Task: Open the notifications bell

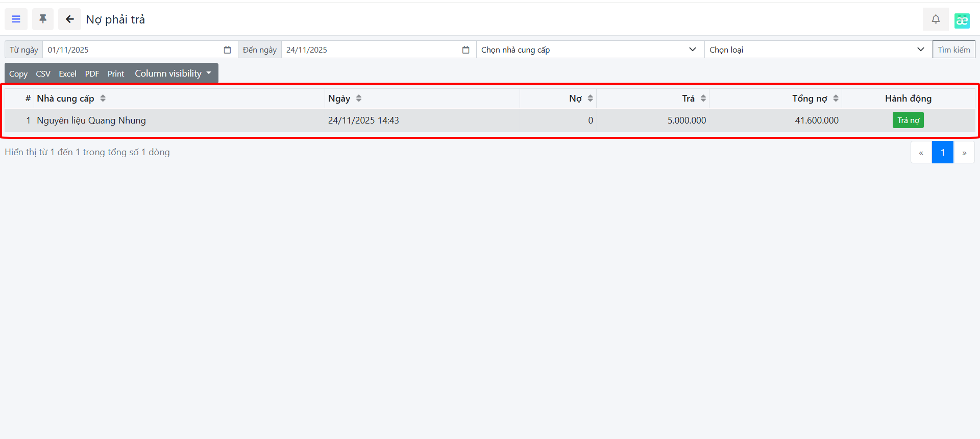Action: (935, 19)
